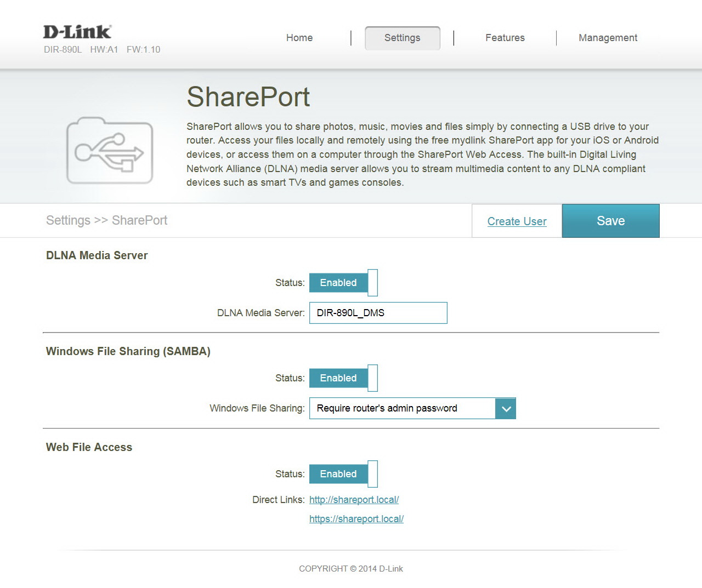The width and height of the screenshot is (702, 588).
Task: Click the Save button
Action: click(x=611, y=221)
